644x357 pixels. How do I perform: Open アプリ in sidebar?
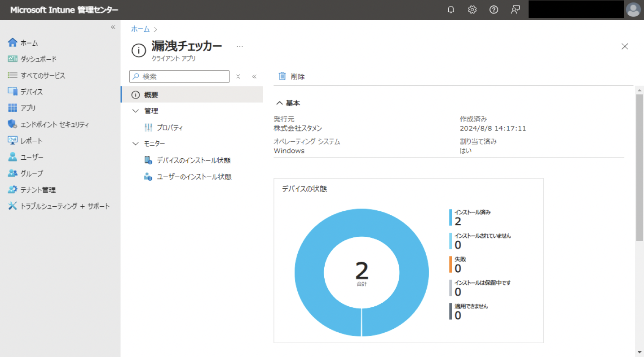28,108
